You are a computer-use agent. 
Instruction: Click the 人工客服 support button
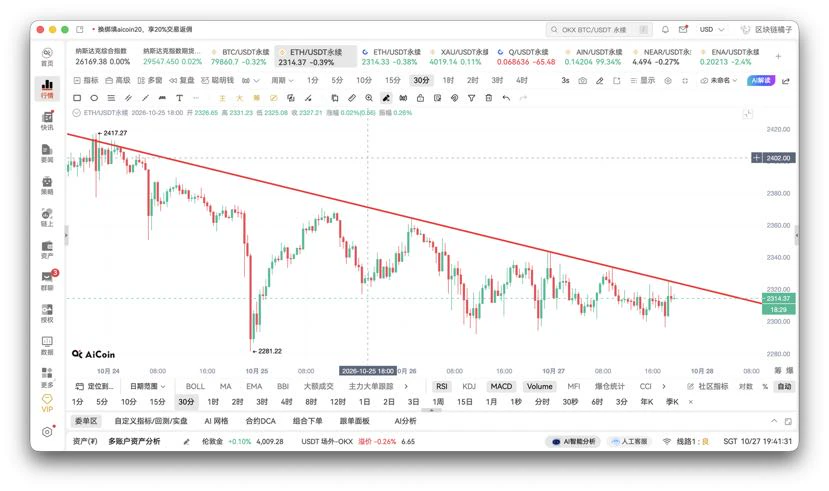(629, 441)
